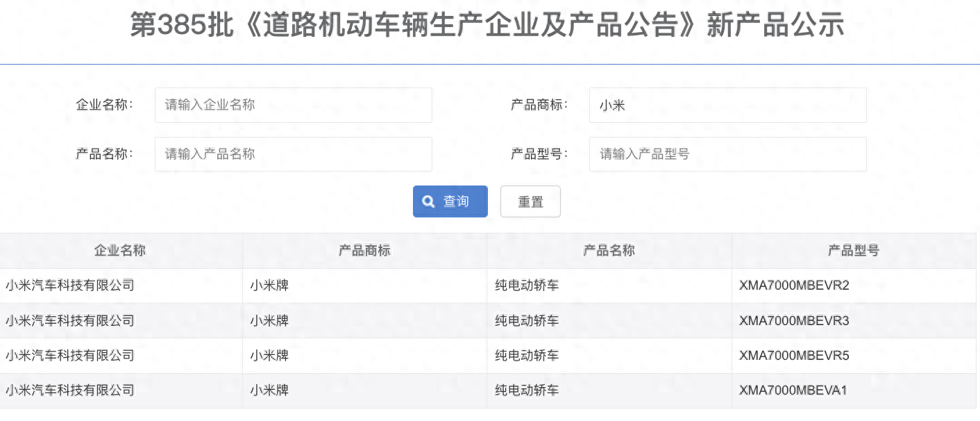980x421 pixels.
Task: Click 小米汽车科技有限公司 in the XMA7000MBEVA1 row
Action: [70, 390]
